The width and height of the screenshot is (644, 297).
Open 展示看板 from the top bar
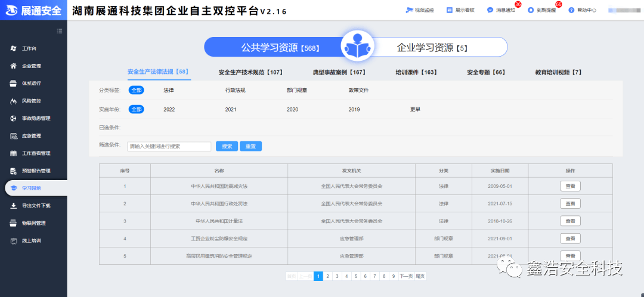[x=460, y=10]
